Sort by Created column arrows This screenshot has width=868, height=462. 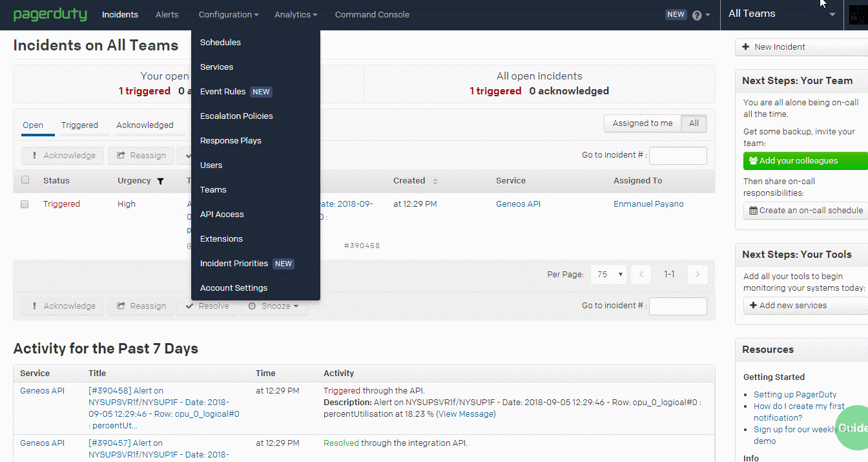435,181
